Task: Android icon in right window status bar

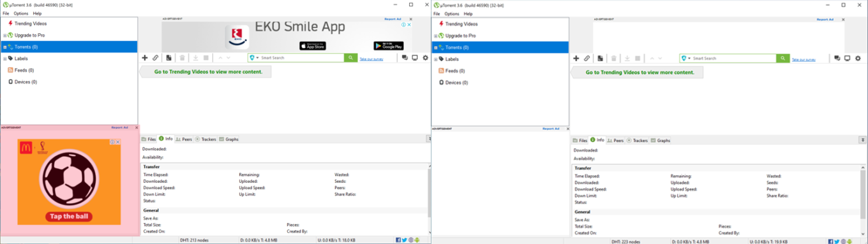Action: (850, 241)
